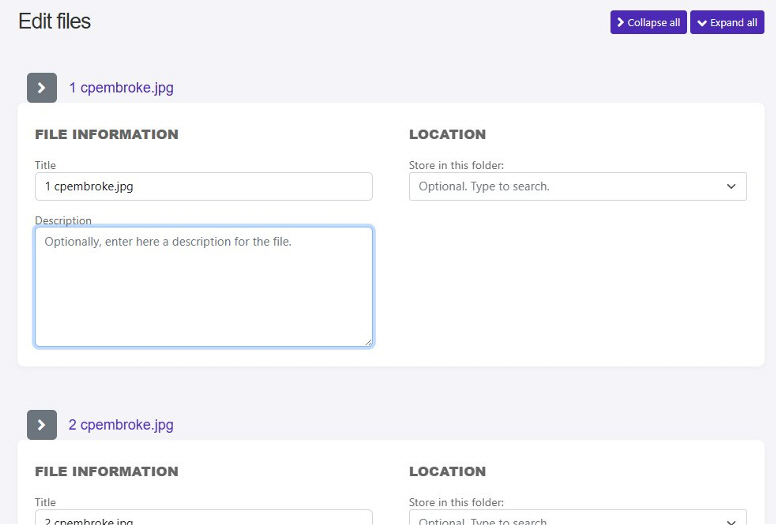Focus the second file's Title field
Viewport: 777px width, 525px height.
[203, 519]
